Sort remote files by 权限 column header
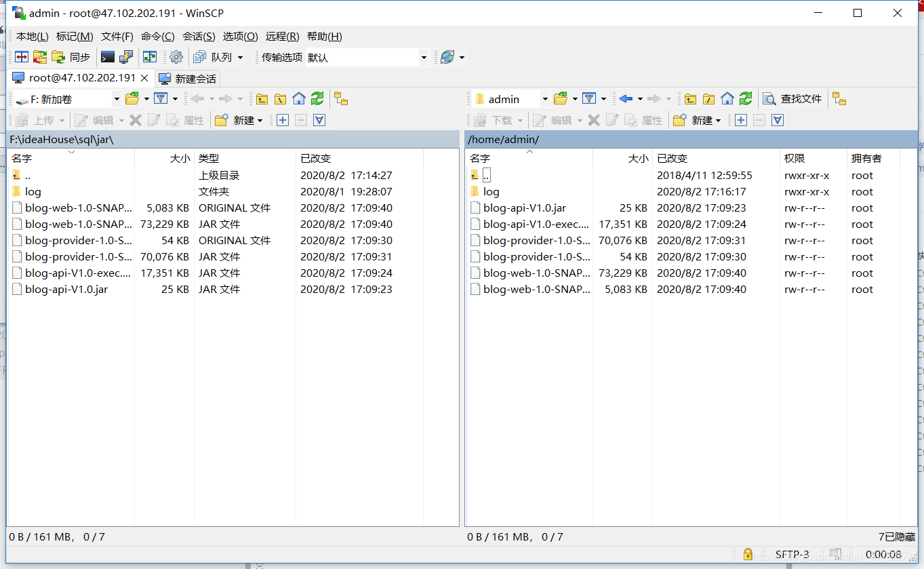The height and width of the screenshot is (569, 924). [813, 158]
